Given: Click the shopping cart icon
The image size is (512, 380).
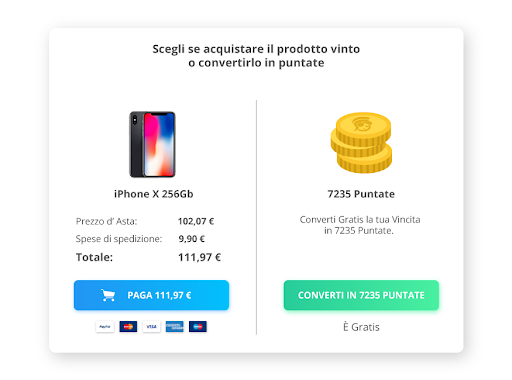Looking at the screenshot, I should click(108, 295).
